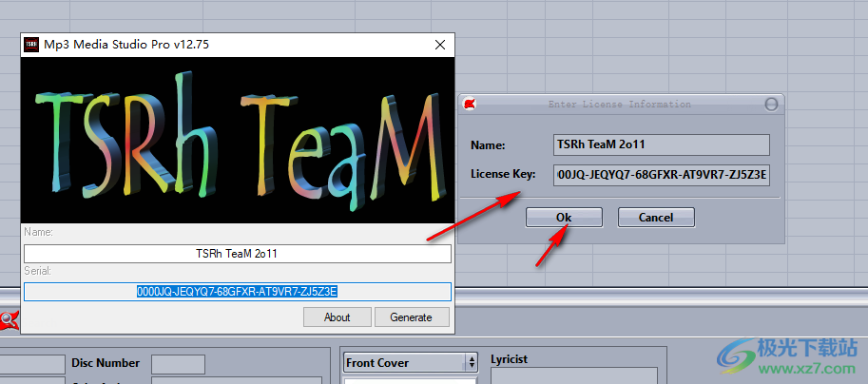Click the Disc Number input field
The height and width of the screenshot is (384, 868).
[178, 364]
